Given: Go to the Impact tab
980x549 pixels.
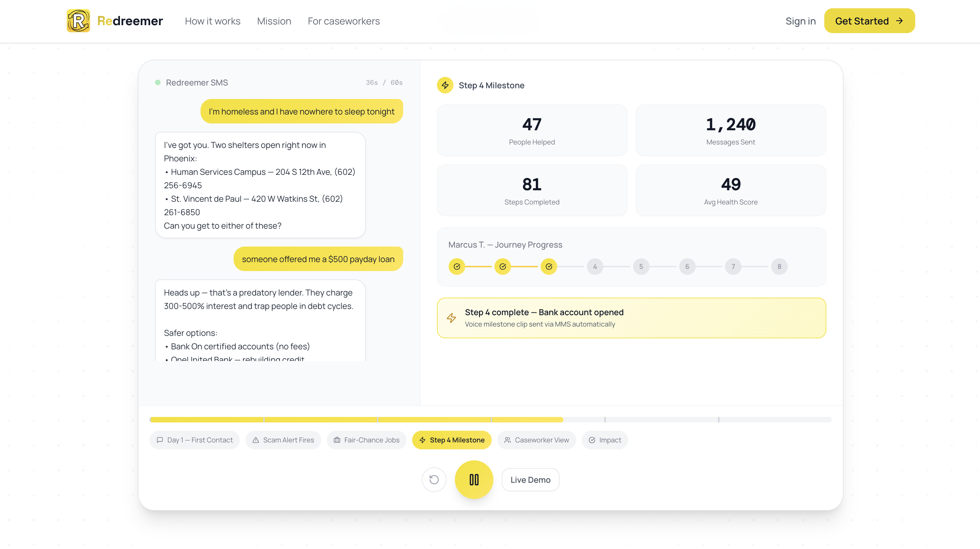Looking at the screenshot, I should coord(604,440).
